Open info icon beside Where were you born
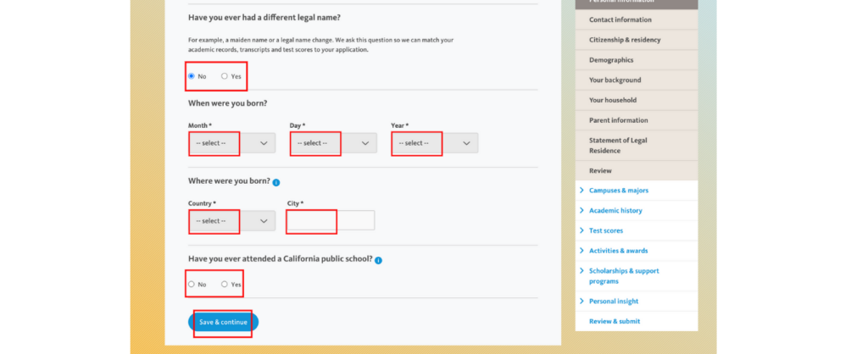This screenshot has width=868, height=354. coord(276,183)
